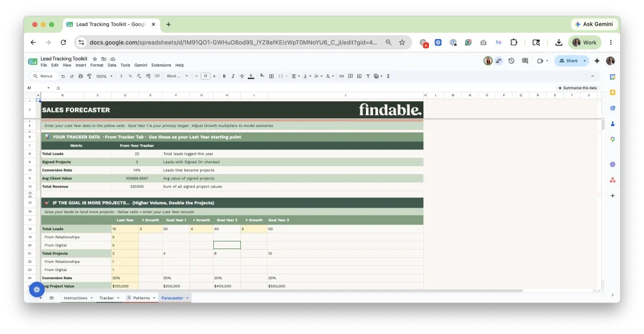Click the Ask Gemini button

[x=594, y=25]
